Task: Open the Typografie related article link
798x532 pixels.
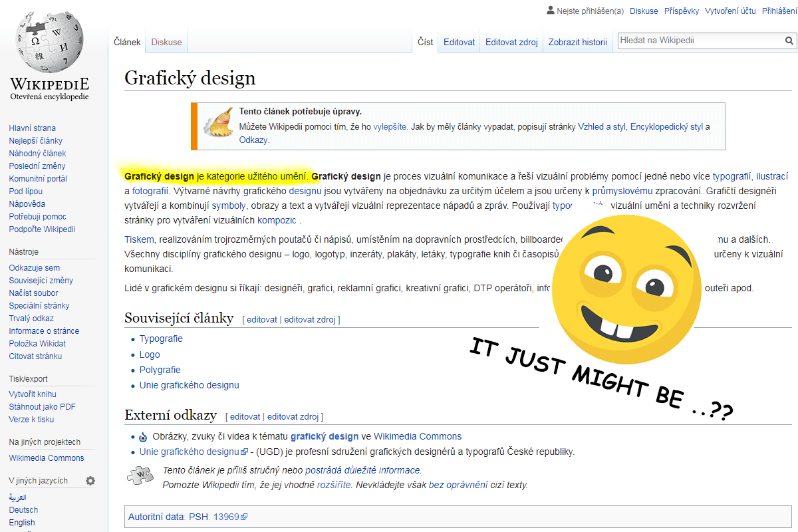Action: [161, 338]
